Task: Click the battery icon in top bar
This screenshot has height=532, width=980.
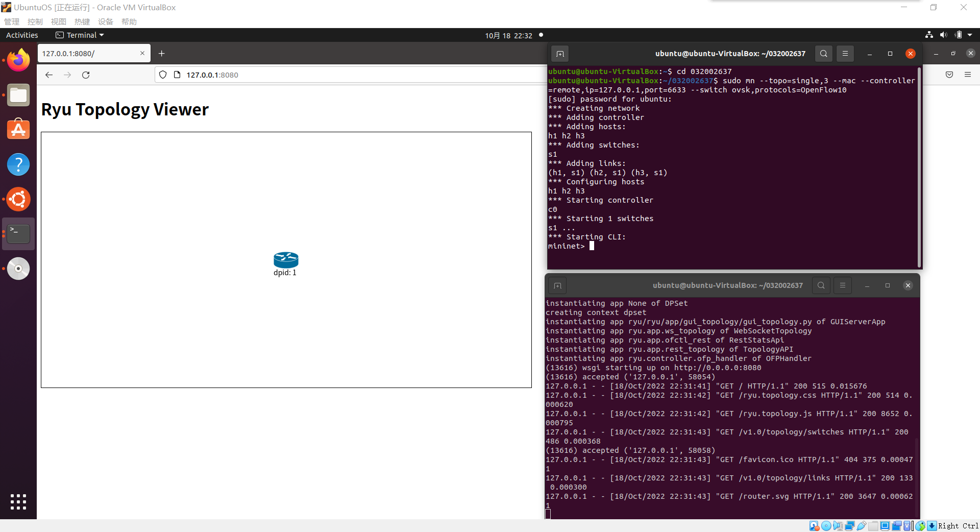Action: pyautogui.click(x=958, y=35)
